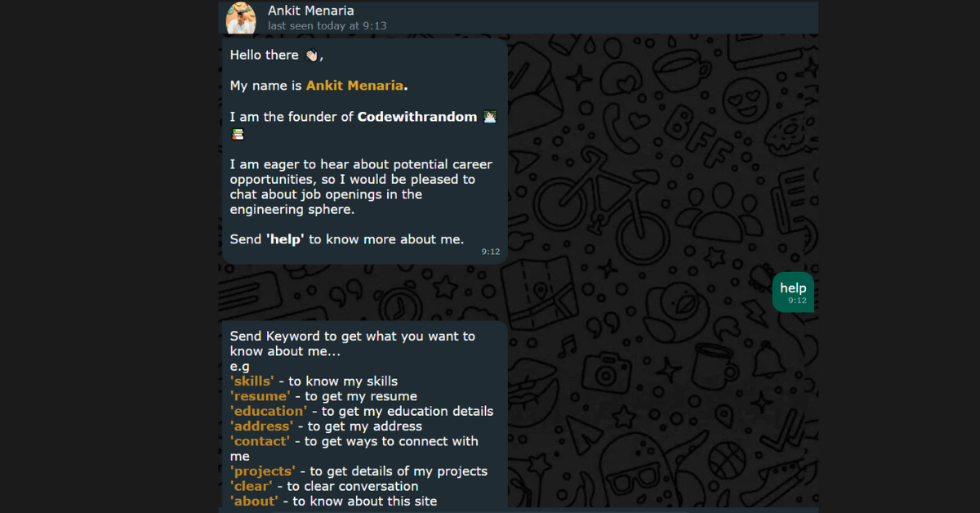The height and width of the screenshot is (513, 980).
Task: Click the 9:12 timestamp on the intro message
Action: (x=490, y=252)
